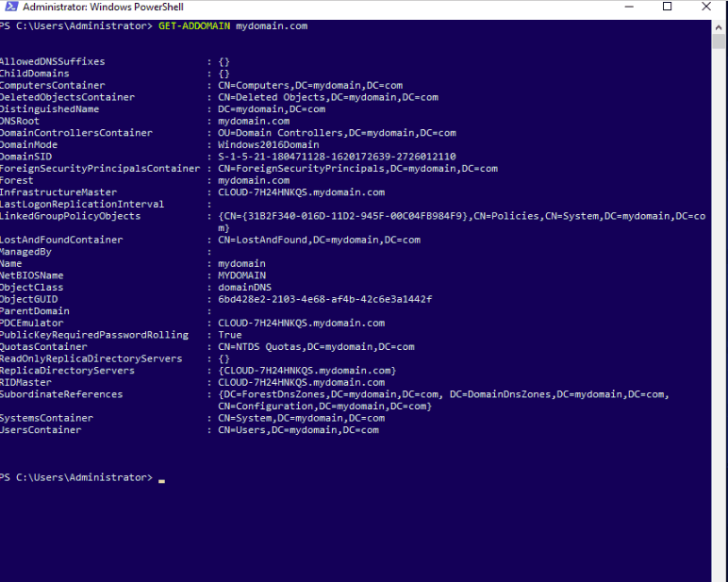The width and height of the screenshot is (728, 582).
Task: Click 'CN=ForeignSecurityPrincipals' value
Action: click(x=358, y=169)
